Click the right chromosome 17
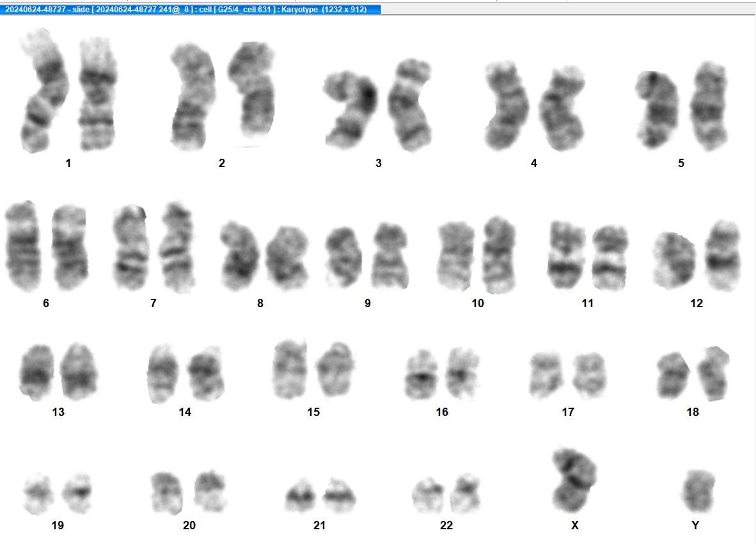Screen dimensions: 756x544 click(x=589, y=375)
